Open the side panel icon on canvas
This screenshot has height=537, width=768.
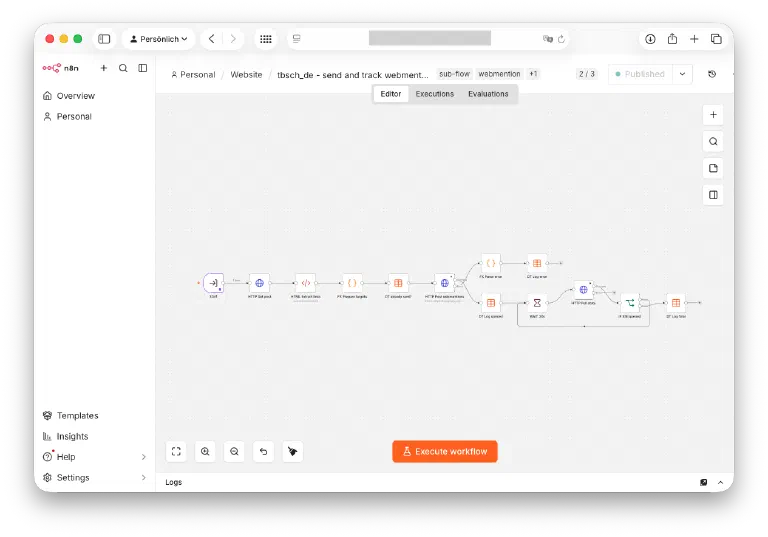pos(713,195)
